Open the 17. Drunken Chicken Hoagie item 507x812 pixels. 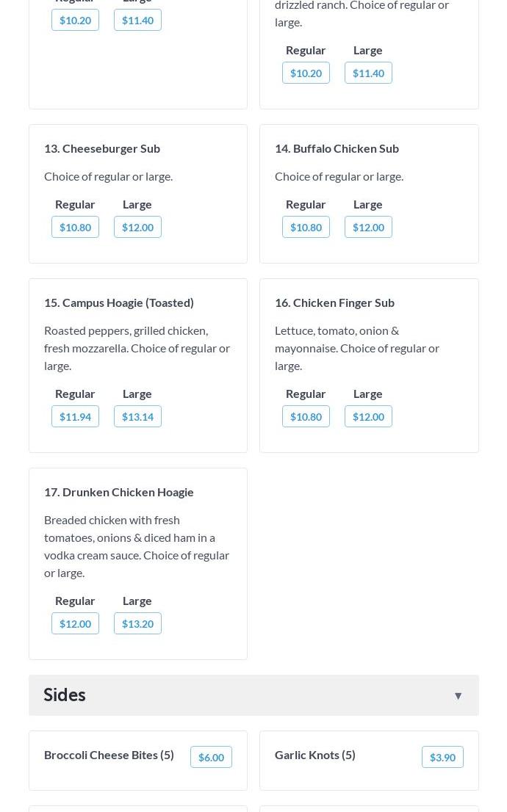click(119, 492)
